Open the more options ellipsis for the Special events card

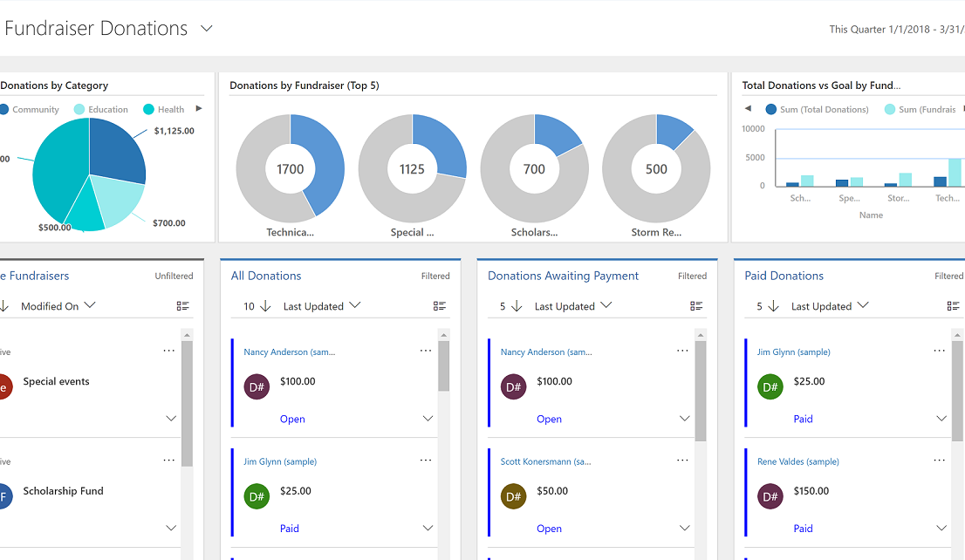point(168,351)
